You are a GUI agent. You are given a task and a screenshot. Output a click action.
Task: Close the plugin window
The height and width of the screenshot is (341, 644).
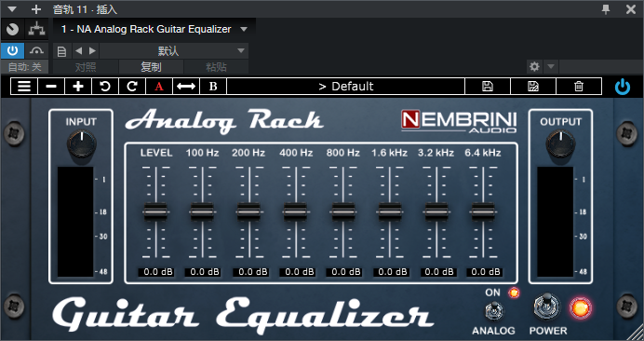tap(630, 9)
